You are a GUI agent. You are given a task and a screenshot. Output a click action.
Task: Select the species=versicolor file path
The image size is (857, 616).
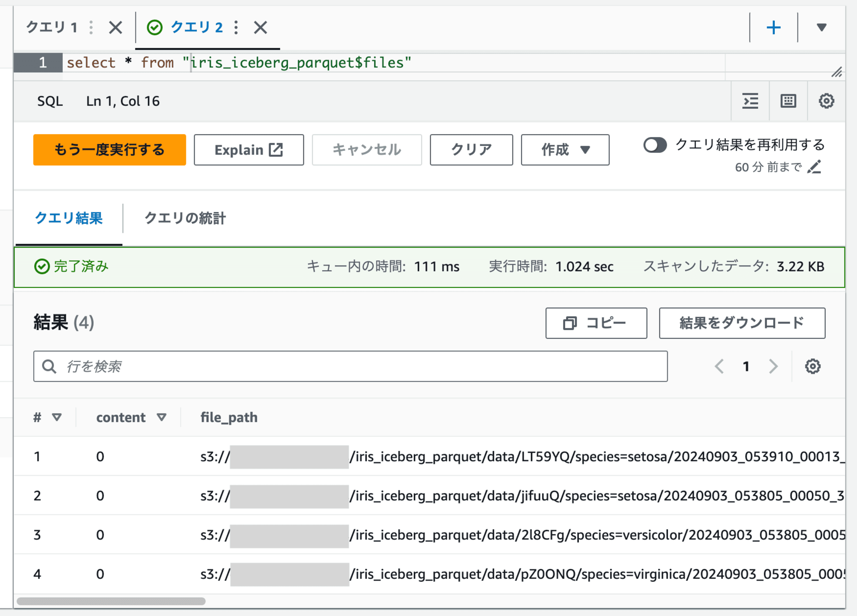(x=522, y=535)
